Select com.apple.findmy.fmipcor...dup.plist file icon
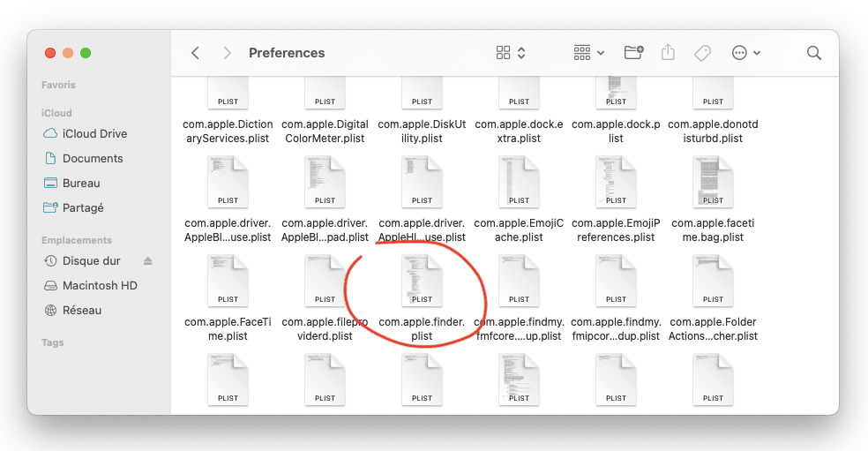Viewport: 868px width, 451px height. point(616,281)
